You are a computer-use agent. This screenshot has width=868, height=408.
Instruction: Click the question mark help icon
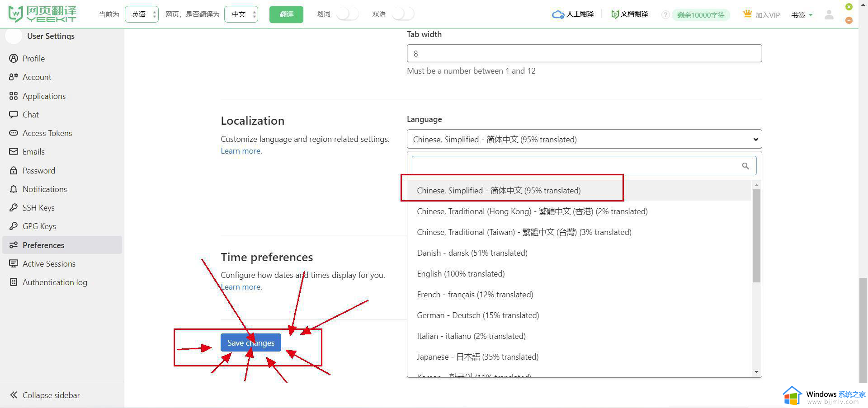[x=665, y=15]
